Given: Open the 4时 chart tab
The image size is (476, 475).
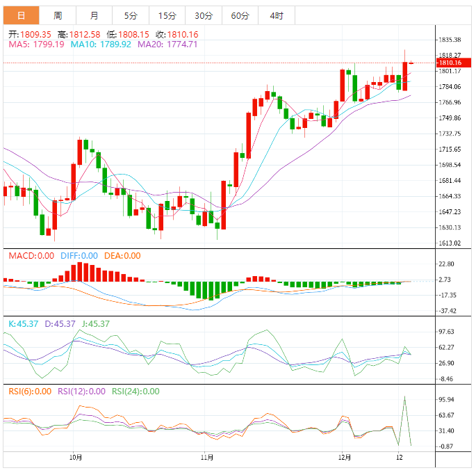Looking at the screenshot, I should tap(277, 15).
